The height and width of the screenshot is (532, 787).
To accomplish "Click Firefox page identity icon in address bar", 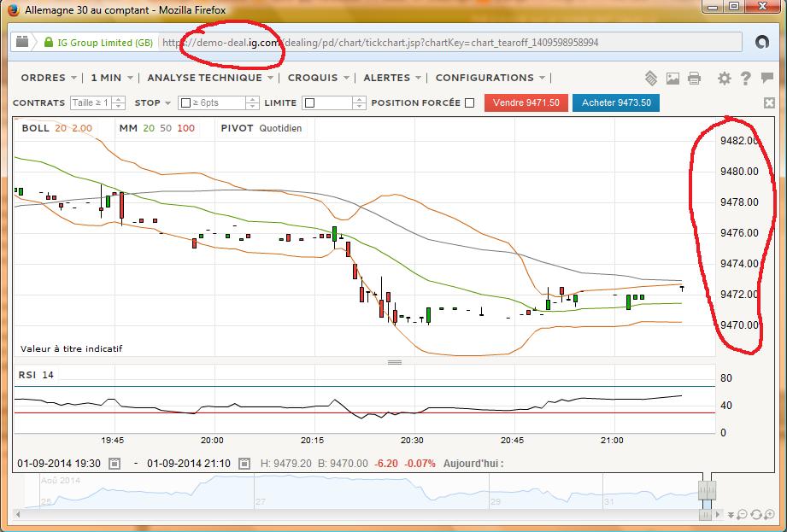I will (22, 42).
